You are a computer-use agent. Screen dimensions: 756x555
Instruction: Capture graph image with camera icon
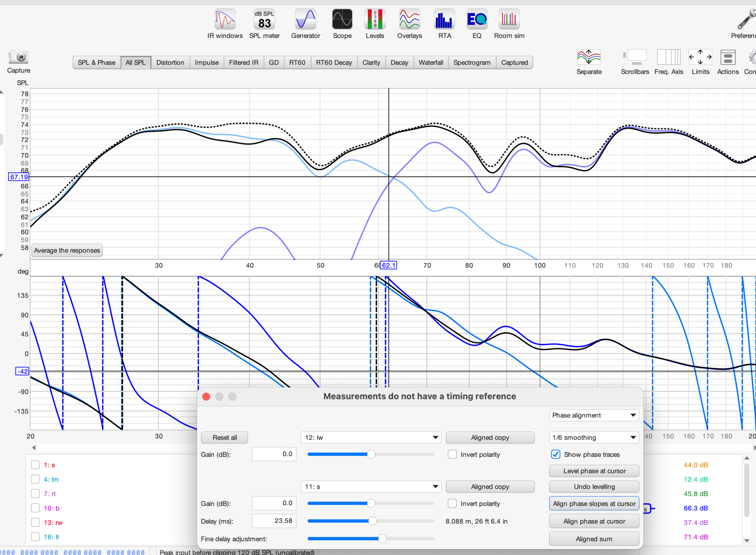(x=18, y=57)
